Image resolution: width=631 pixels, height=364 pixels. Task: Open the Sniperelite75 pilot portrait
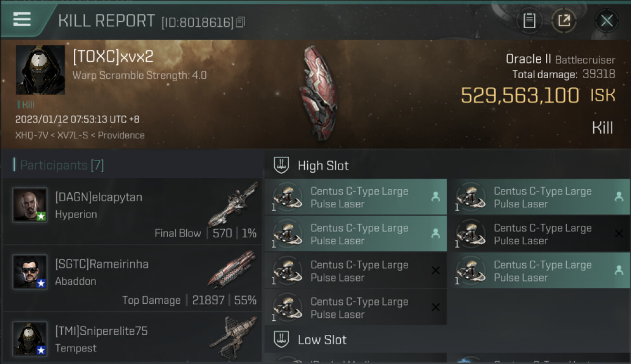click(30, 338)
